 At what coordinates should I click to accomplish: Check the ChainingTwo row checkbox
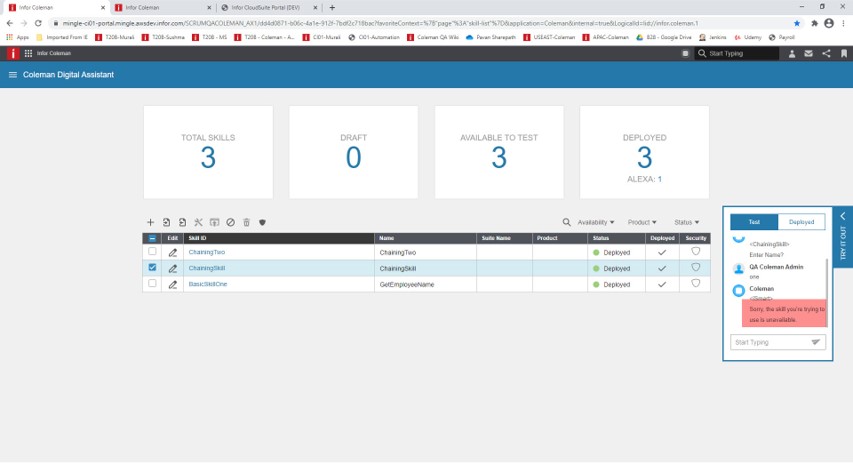152,252
